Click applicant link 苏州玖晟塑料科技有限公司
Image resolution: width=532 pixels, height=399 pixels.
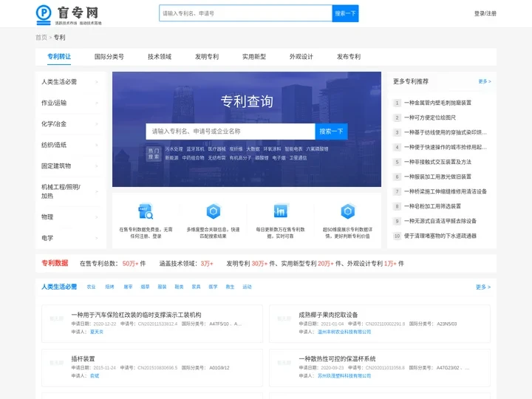click(344, 376)
